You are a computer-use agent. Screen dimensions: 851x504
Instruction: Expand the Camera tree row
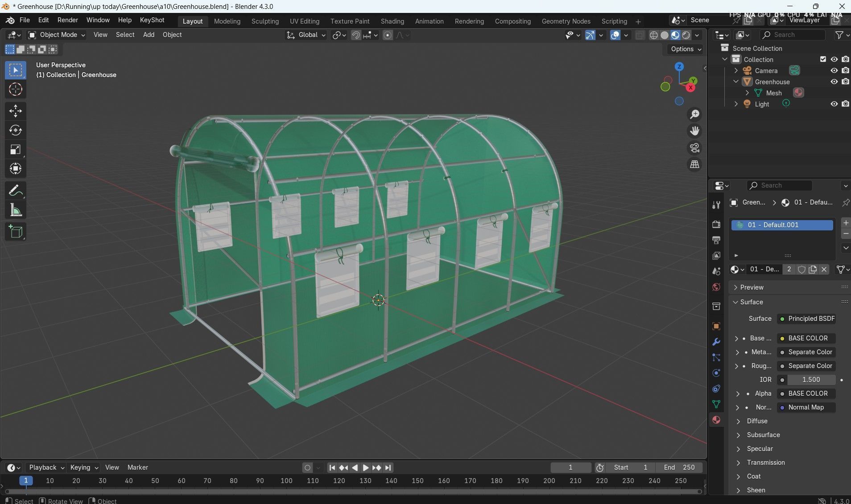click(x=736, y=70)
